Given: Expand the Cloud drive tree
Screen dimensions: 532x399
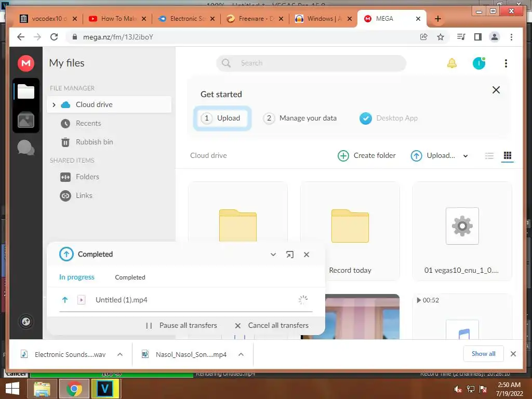Looking at the screenshot, I should (x=54, y=105).
